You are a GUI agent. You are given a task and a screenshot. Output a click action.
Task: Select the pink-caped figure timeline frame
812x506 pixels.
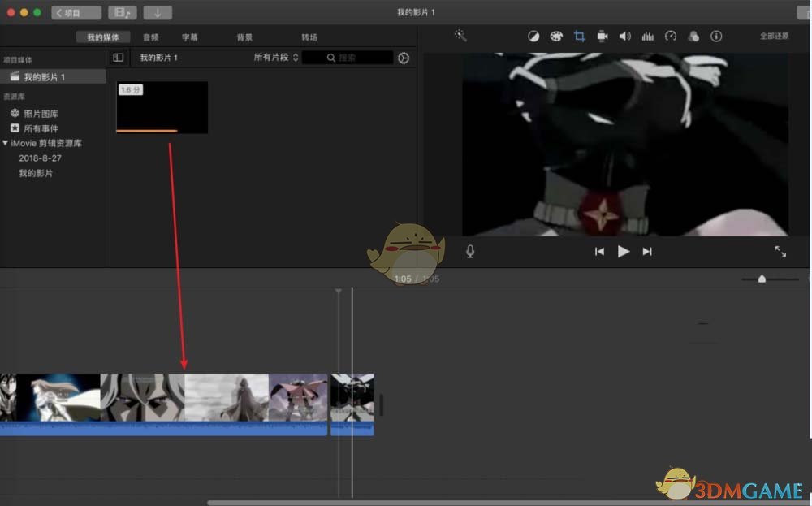298,397
